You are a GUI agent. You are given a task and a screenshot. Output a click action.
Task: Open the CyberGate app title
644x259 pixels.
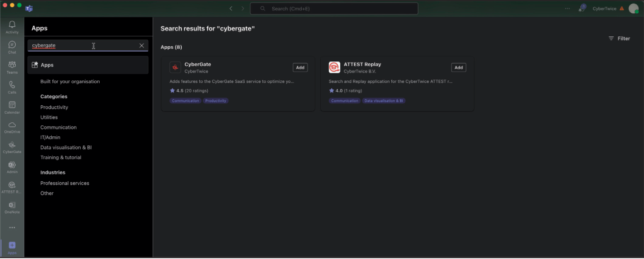(197, 64)
